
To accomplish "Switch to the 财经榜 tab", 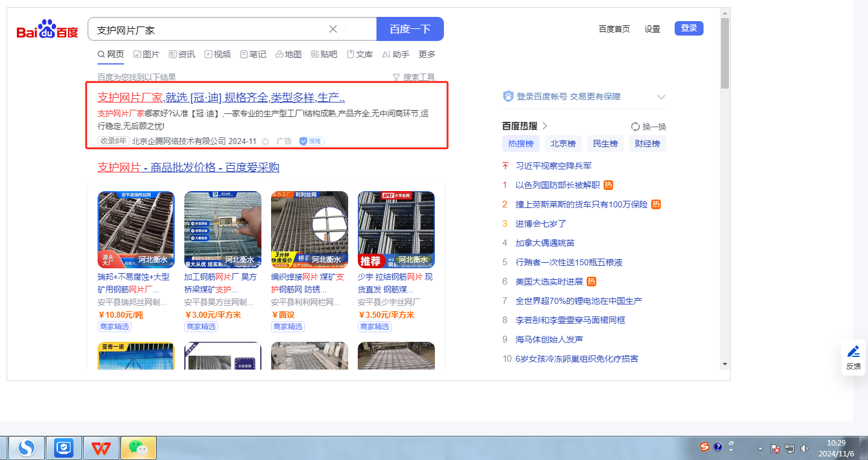I will (648, 143).
